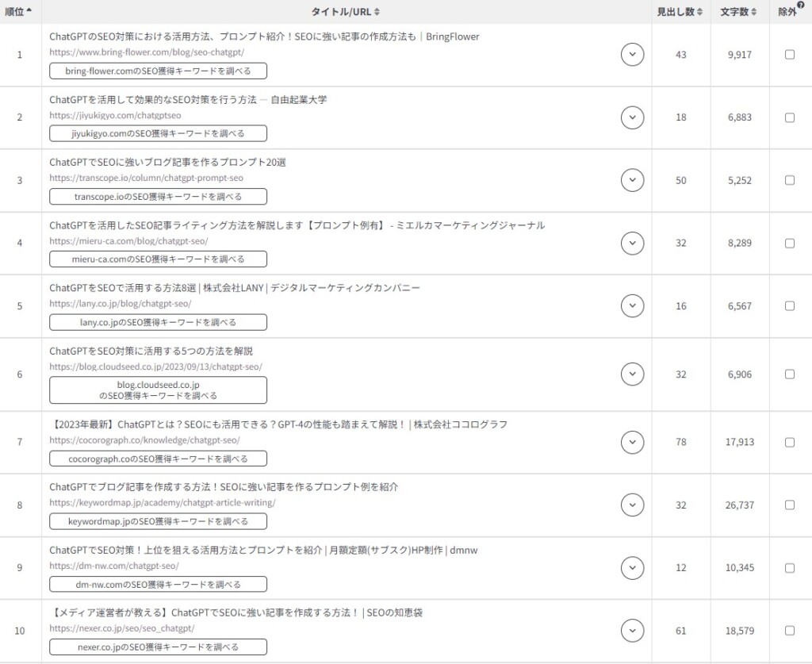812x664 pixels.
Task: Expand details for rank 6 cloudseed row
Action: pos(632,374)
